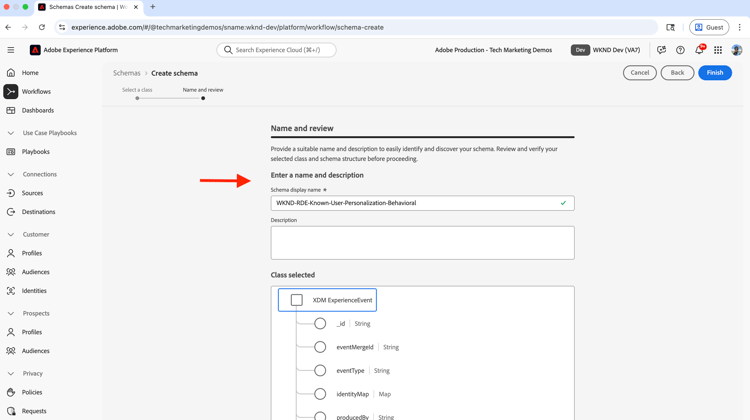Click the Select a class step marker
The height and width of the screenshot is (420, 750).
coord(137,98)
